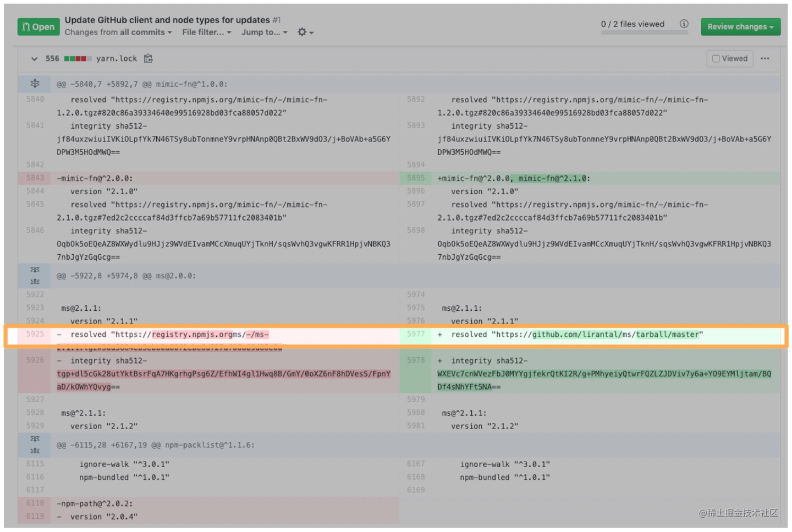Click the hunk header '@@ -5840,7 +5892,7 @@'
This screenshot has height=532, width=792.
[x=142, y=84]
